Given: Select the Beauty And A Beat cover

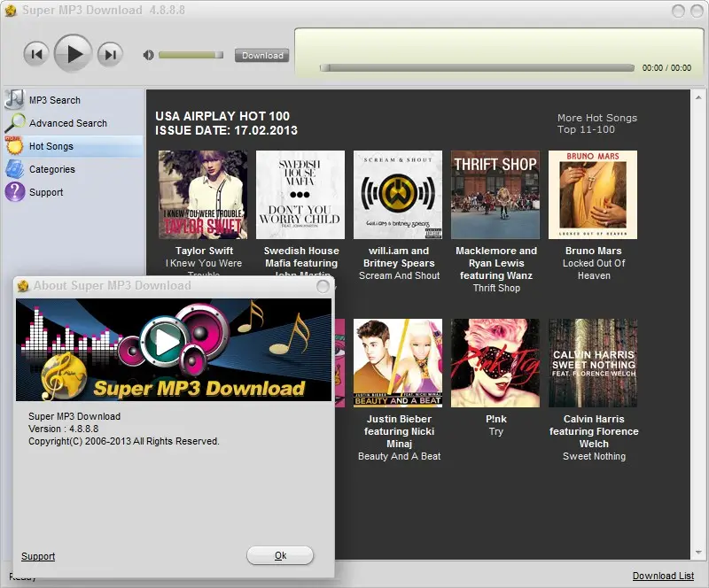Looking at the screenshot, I should pos(398,363).
